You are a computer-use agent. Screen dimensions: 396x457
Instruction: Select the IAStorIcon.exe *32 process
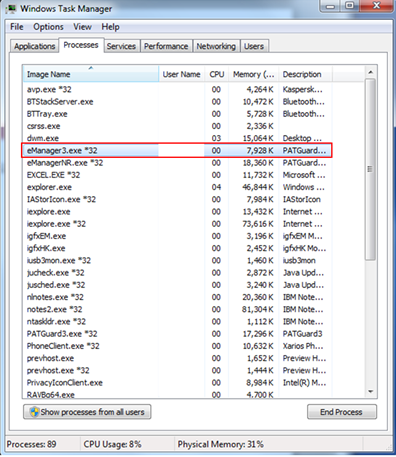pos(177,199)
